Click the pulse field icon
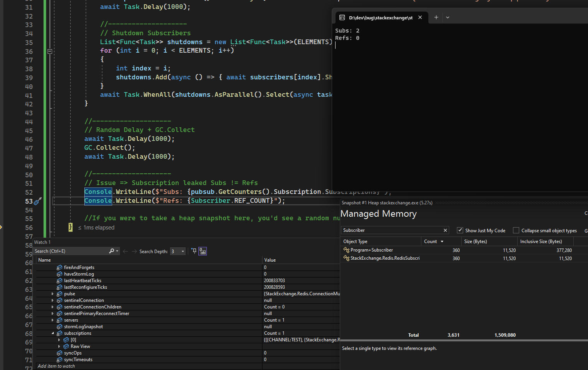The image size is (588, 370). [60, 294]
